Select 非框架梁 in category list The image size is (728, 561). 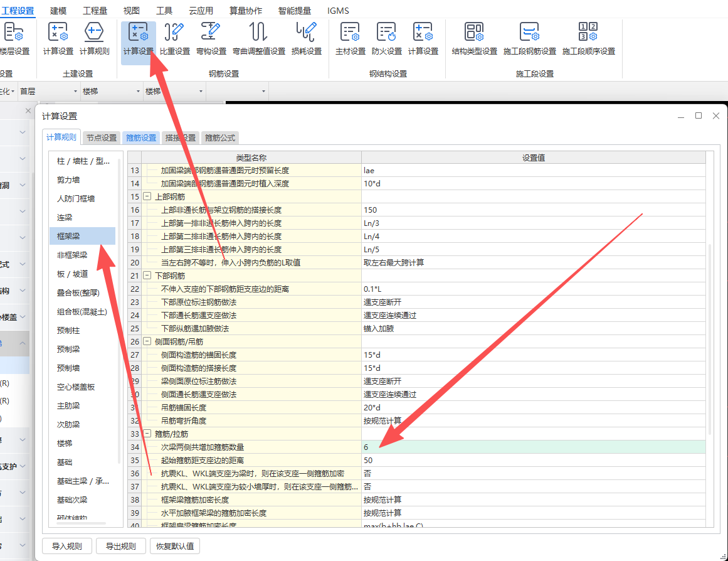pos(83,255)
